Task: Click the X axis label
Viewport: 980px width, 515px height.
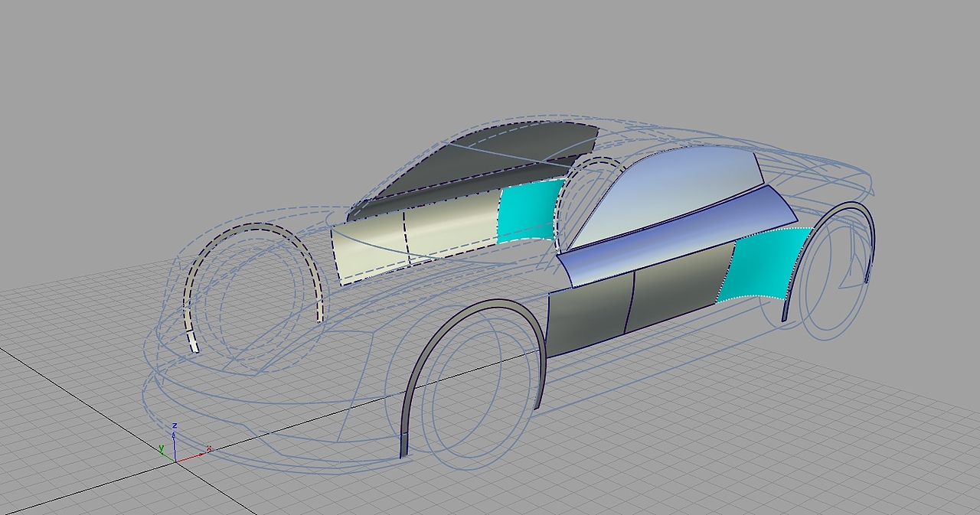Action: point(208,448)
